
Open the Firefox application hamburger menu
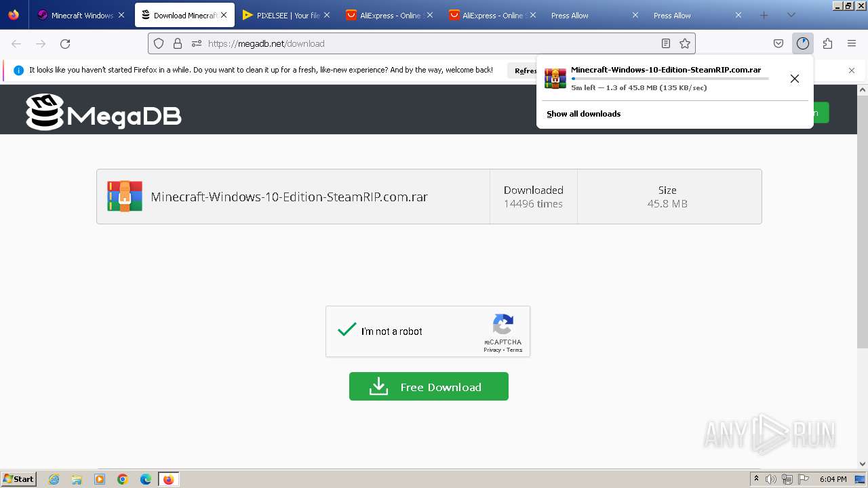click(852, 43)
